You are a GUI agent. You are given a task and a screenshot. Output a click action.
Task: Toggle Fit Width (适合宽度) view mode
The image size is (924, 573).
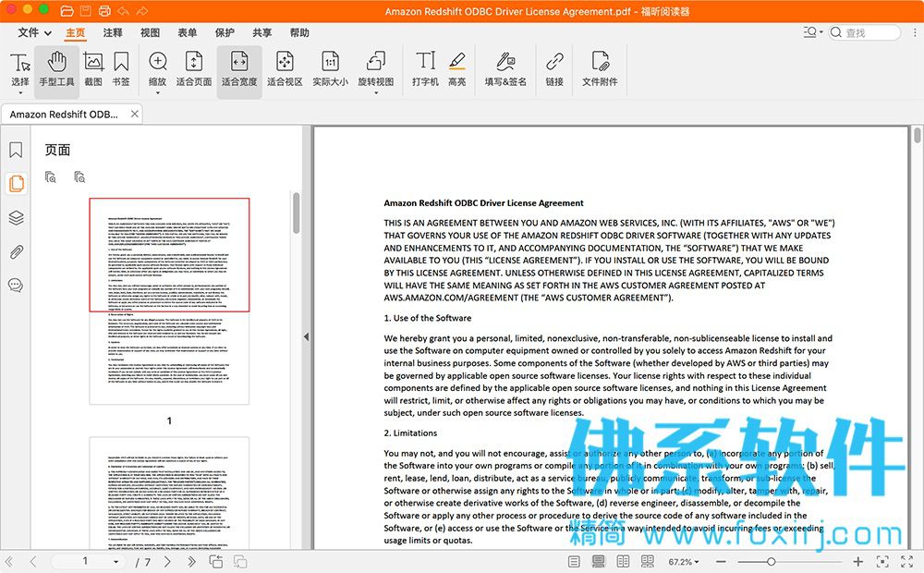pyautogui.click(x=239, y=69)
